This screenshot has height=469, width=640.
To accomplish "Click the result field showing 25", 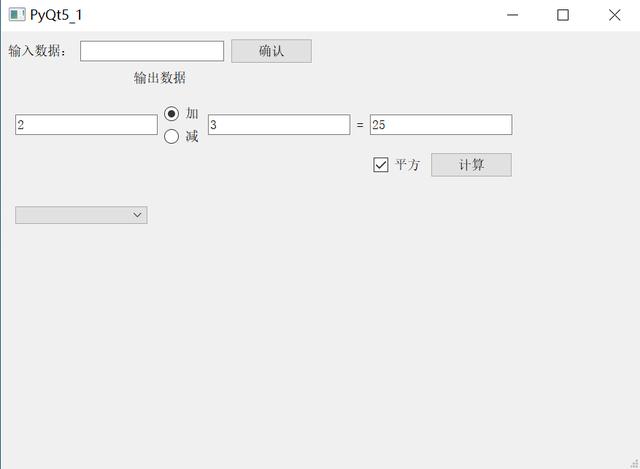I will point(441,124).
